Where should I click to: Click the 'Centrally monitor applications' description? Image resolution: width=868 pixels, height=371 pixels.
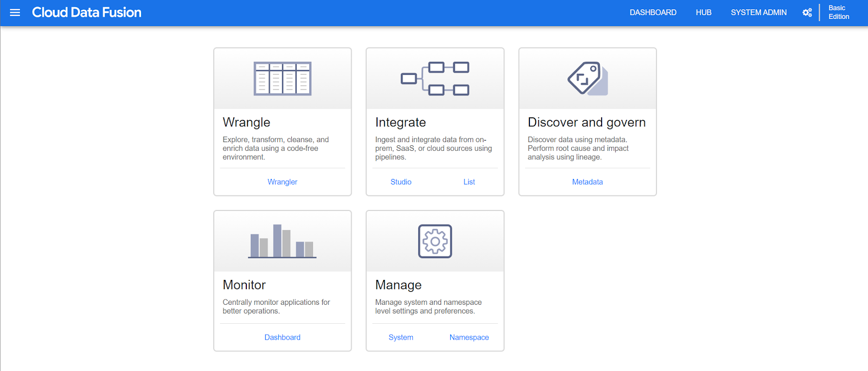(276, 306)
